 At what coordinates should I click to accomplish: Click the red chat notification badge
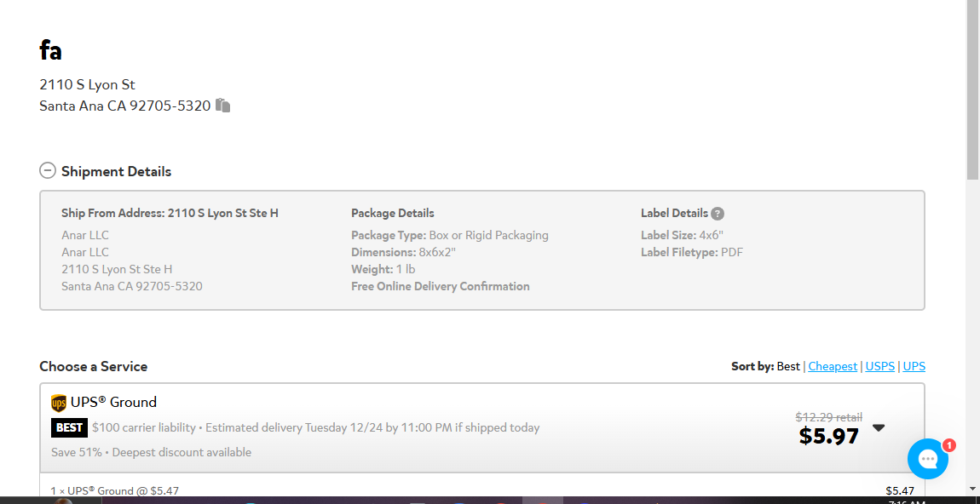pyautogui.click(x=948, y=445)
